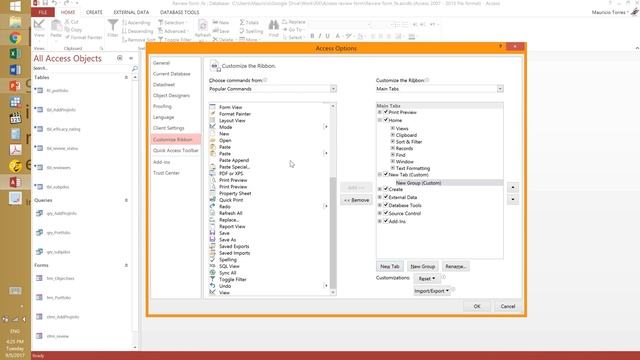Screen dimensions: 640x360
Task: Open Choose commands from dropdown
Action: click(x=333, y=89)
